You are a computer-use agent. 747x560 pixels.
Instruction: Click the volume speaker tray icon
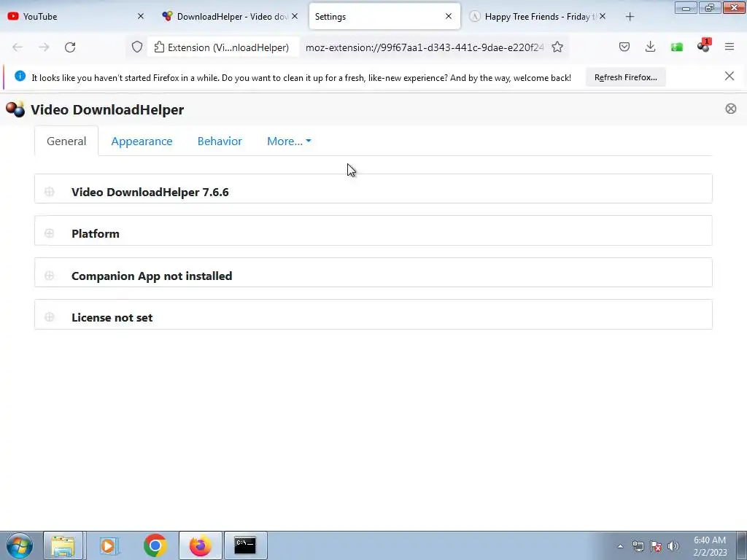tap(673, 546)
